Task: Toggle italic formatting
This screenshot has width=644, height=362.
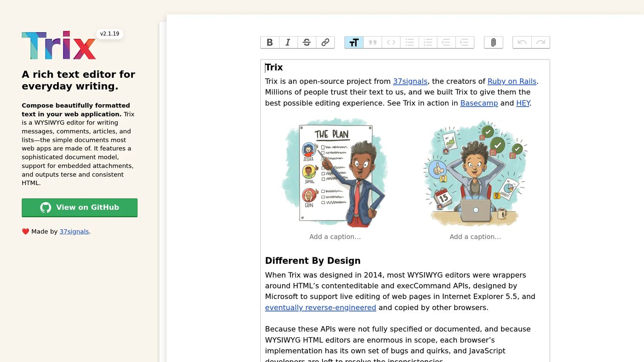Action: tap(288, 42)
